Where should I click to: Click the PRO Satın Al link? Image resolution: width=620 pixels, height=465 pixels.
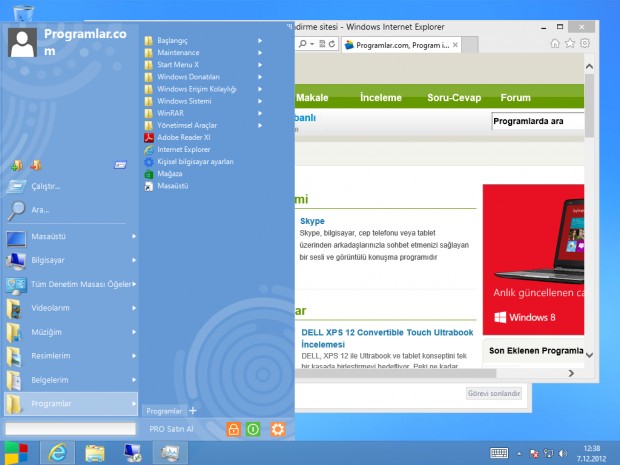click(171, 429)
